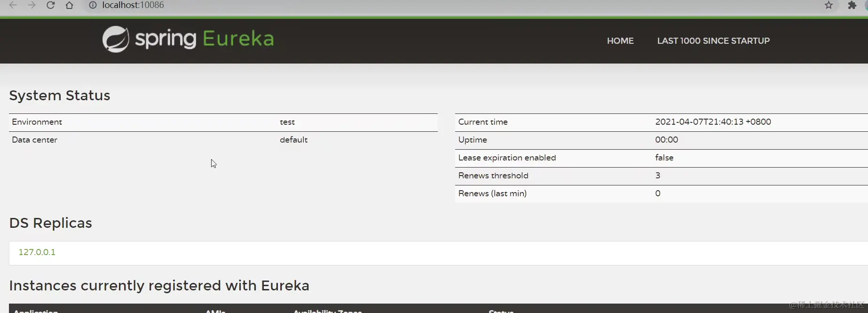Select the data center value 'default'
The image size is (868, 313).
[293, 140]
